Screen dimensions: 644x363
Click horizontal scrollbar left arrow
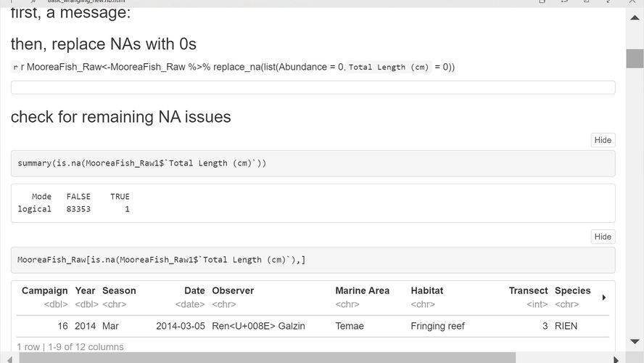pos(6,357)
